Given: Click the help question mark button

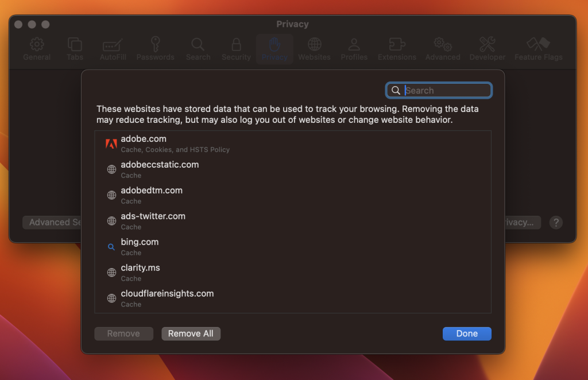Looking at the screenshot, I should point(556,223).
